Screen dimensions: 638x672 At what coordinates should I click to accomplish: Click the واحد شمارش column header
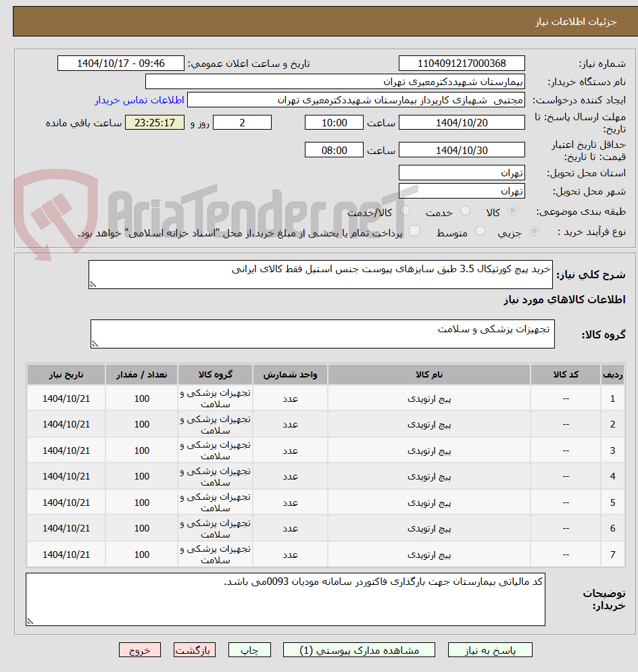coord(290,375)
